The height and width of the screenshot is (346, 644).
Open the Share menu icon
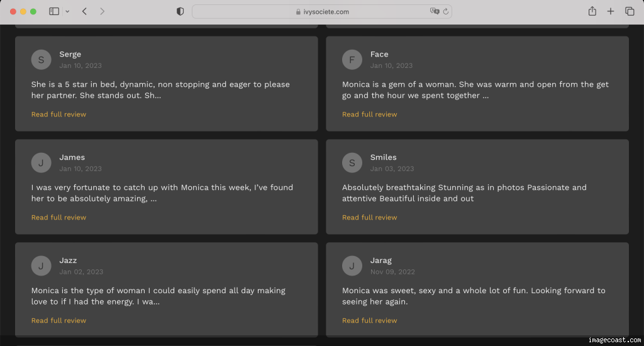click(x=592, y=11)
